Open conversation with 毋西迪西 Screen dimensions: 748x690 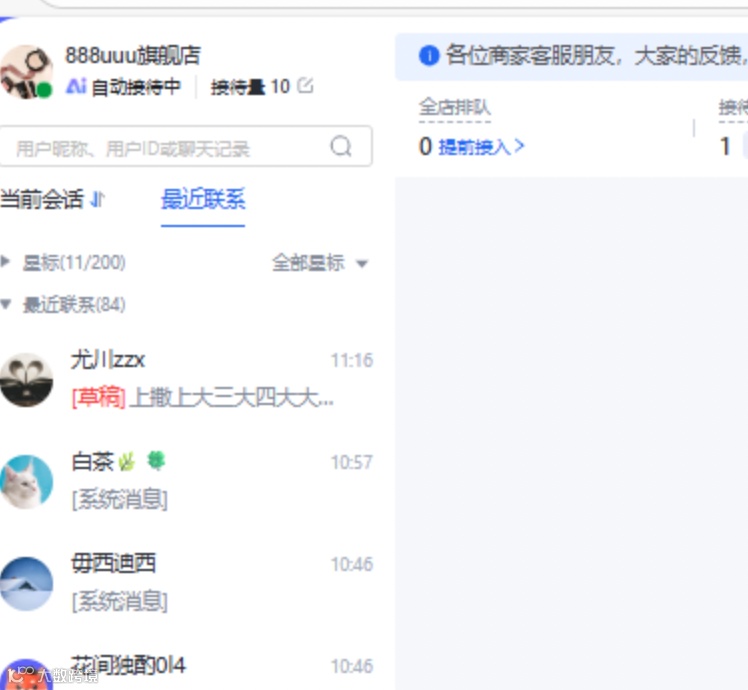pyautogui.click(x=187, y=583)
